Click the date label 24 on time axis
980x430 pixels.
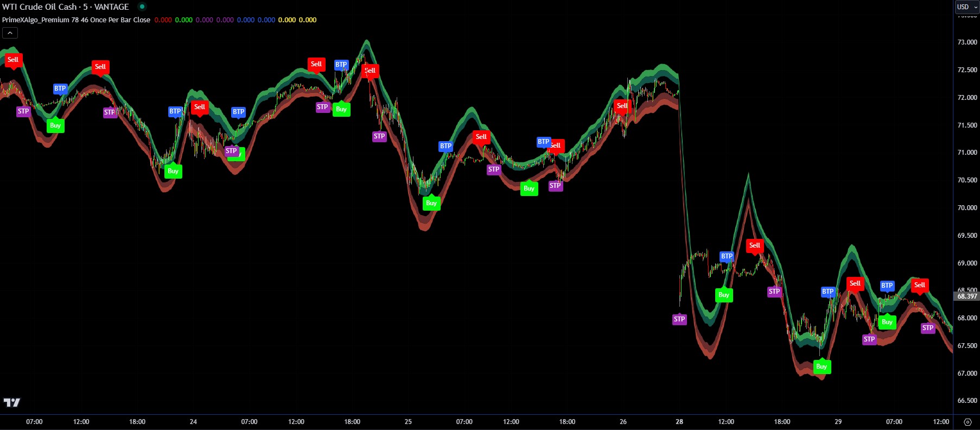click(193, 422)
